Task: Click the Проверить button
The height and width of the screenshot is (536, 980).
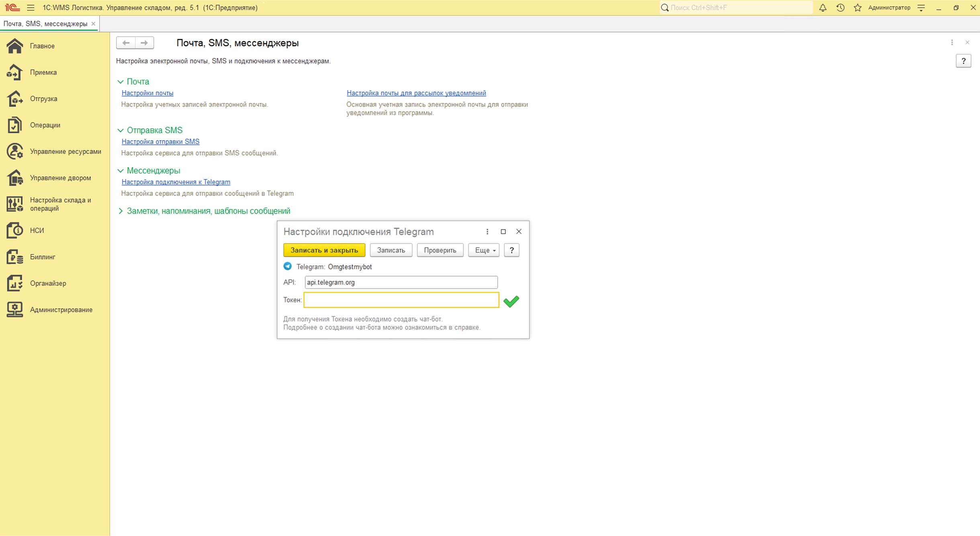Action: [x=440, y=250]
